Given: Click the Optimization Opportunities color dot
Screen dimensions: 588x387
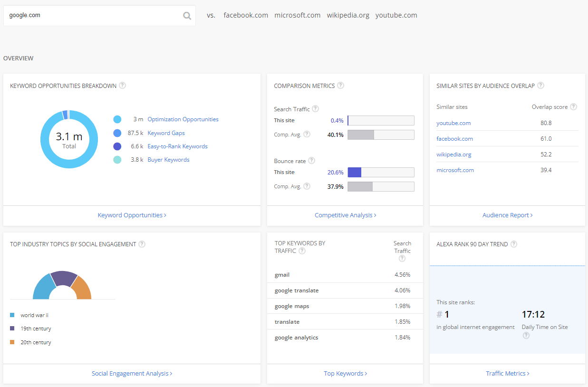Looking at the screenshot, I should 117,119.
